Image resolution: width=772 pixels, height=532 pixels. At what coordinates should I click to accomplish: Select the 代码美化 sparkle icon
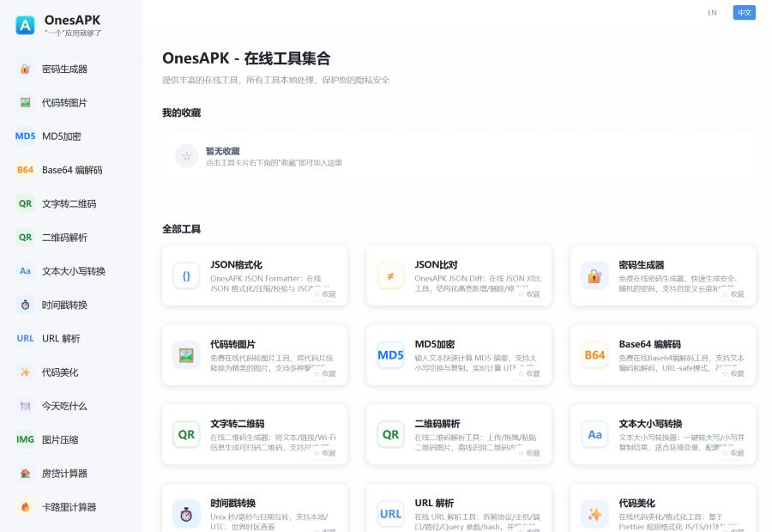tap(25, 372)
